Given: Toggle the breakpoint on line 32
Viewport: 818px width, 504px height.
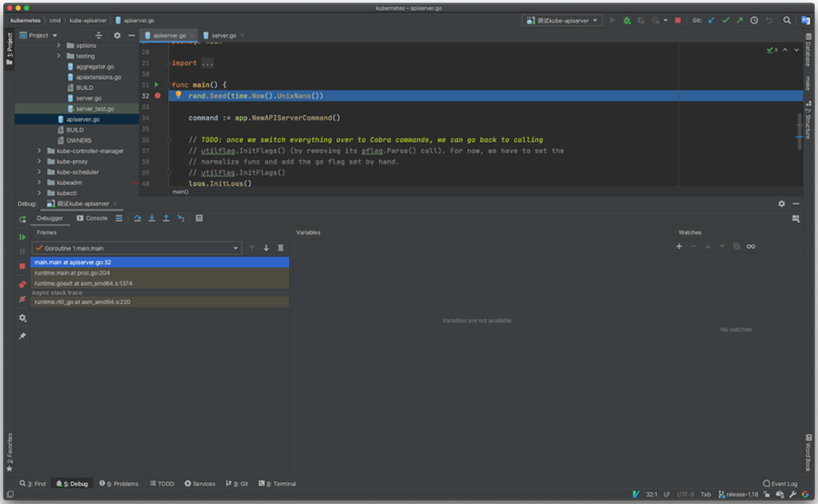Looking at the screenshot, I should pyautogui.click(x=157, y=95).
